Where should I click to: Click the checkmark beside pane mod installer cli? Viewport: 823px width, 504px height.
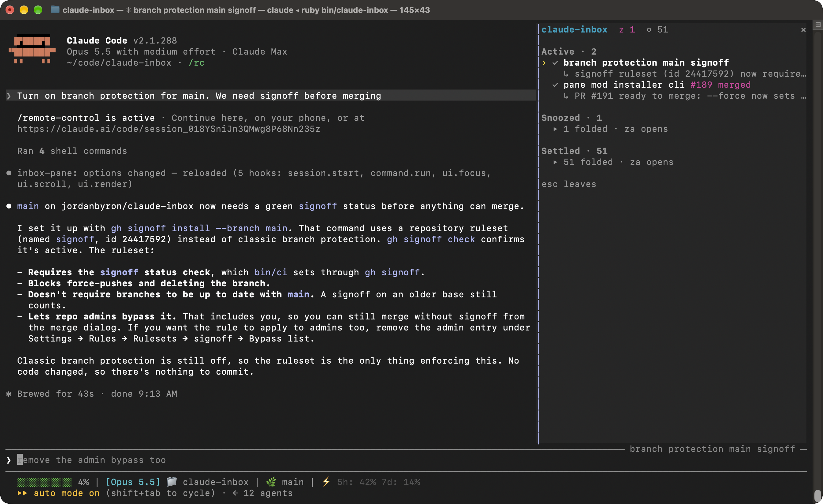[x=555, y=85]
